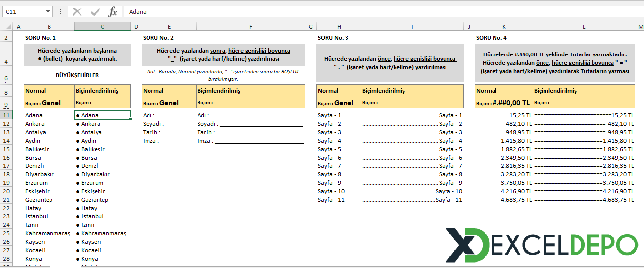Select column L header
Viewport: 644px width, 268px height.
[584, 27]
